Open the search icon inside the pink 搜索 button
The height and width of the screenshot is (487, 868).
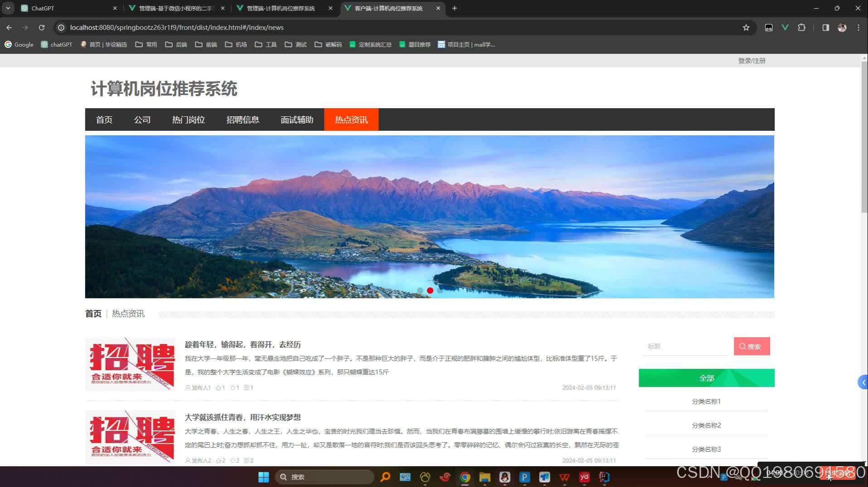(742, 346)
